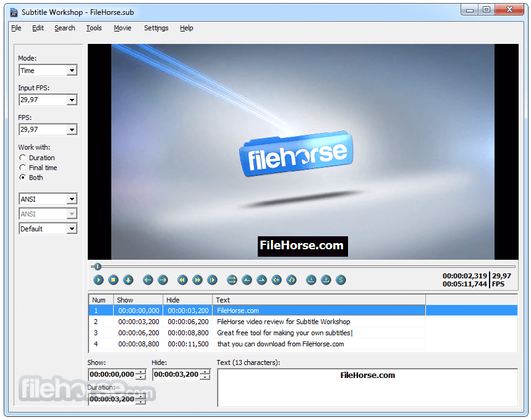Viewport: 531px width, 420px height.
Task: Click the Text column header
Action: (319, 300)
